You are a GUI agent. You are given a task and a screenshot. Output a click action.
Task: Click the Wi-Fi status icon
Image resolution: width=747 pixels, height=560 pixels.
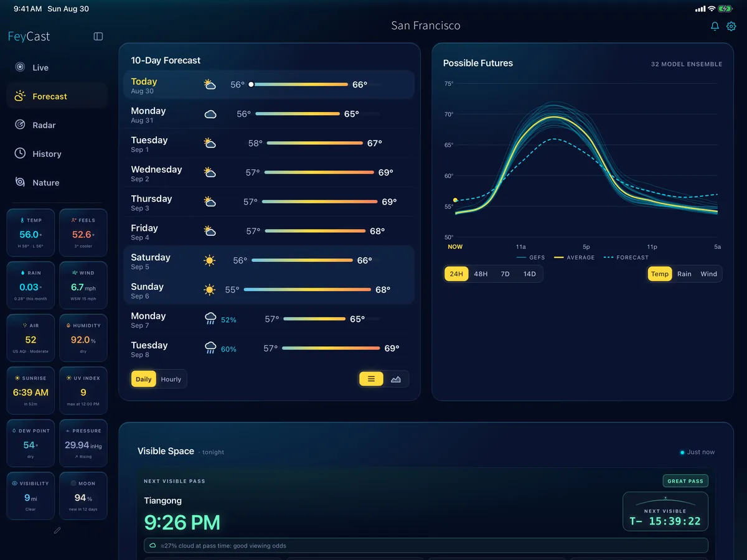click(x=711, y=9)
